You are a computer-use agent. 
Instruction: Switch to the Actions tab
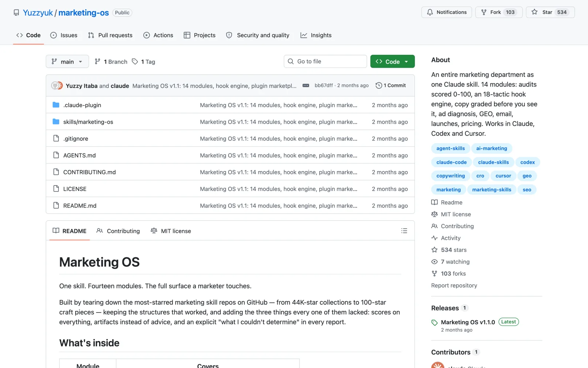coord(158,35)
